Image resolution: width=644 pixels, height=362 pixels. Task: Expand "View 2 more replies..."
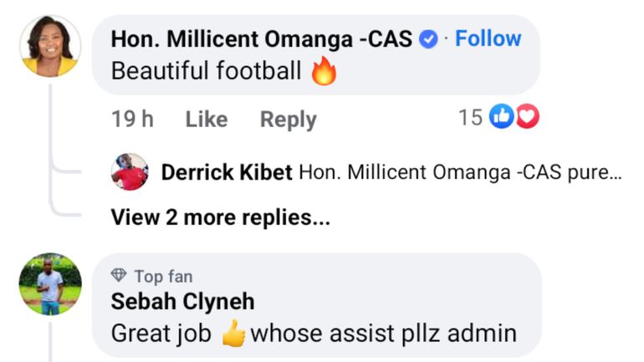click(220, 218)
